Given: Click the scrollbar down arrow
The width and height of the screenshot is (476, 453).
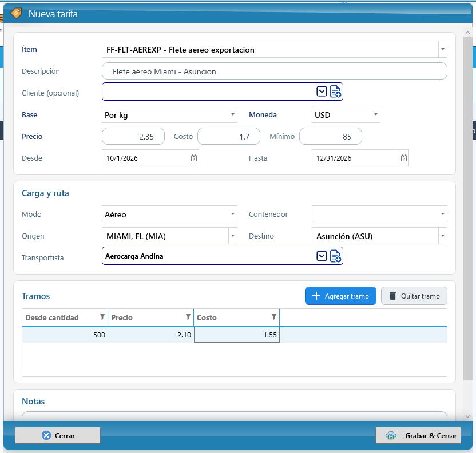Looking at the screenshot, I should tap(467, 416).
